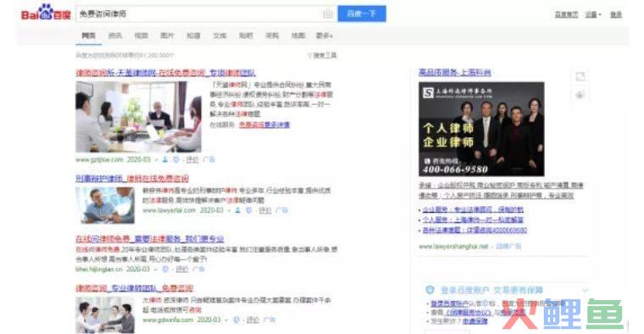Switch to the 采购 tab
This screenshot has height=334, width=644.
[x=272, y=36]
